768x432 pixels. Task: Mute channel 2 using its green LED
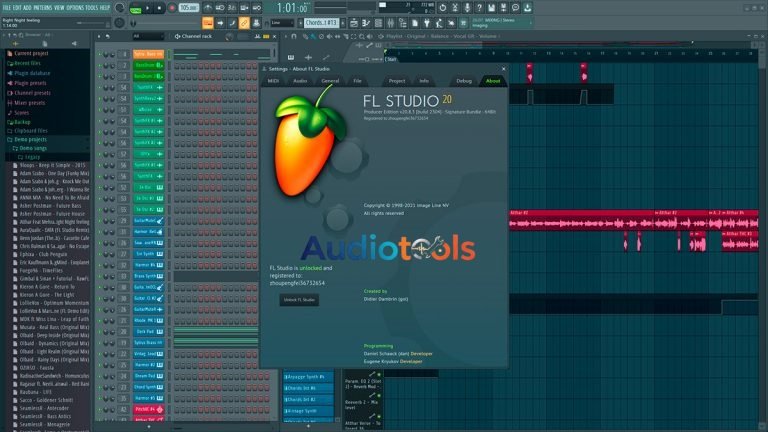pos(99,65)
